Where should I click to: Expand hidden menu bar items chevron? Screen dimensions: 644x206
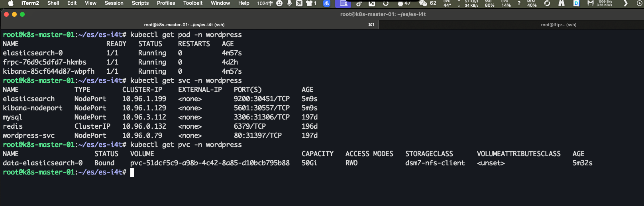625,3
